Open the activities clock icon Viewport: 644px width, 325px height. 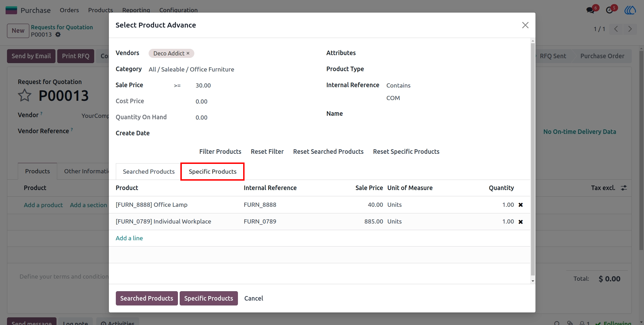[609, 10]
